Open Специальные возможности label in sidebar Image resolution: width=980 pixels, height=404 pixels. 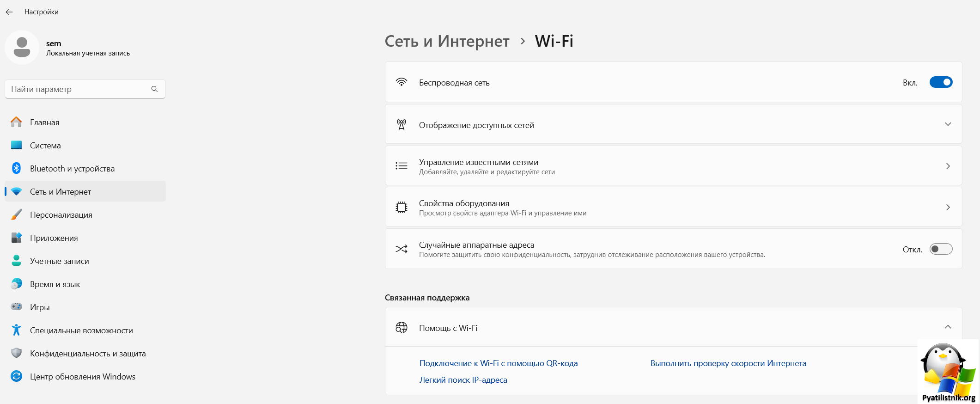pos(81,331)
